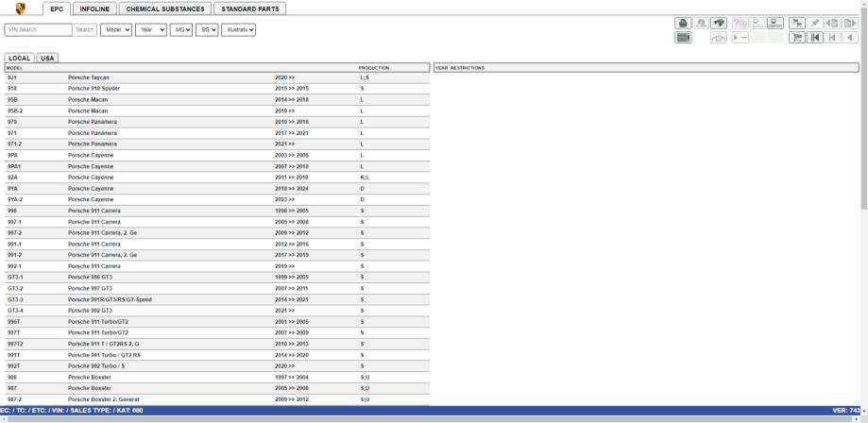This screenshot has width=868, height=423.
Task: Click the YEAR RESTRICTIONS panel header
Action: (x=646, y=68)
